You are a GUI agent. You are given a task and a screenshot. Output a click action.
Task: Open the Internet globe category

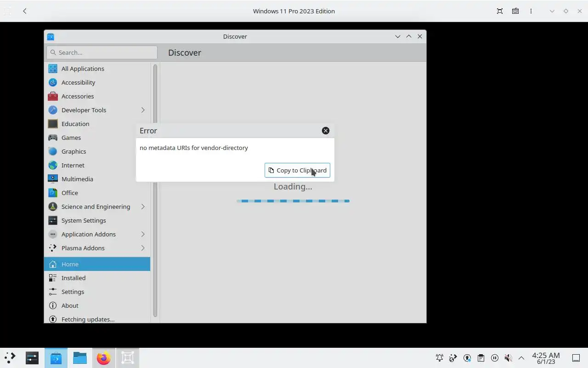coord(97,165)
